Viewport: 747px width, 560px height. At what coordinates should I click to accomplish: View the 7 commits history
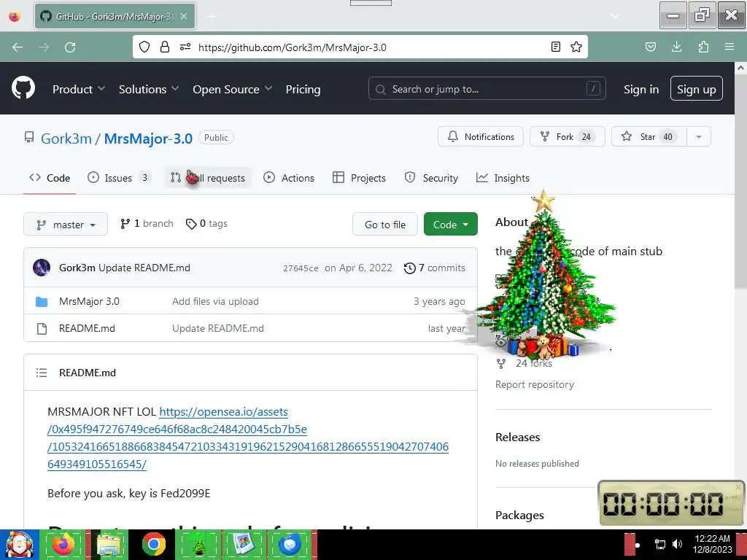[x=435, y=268]
